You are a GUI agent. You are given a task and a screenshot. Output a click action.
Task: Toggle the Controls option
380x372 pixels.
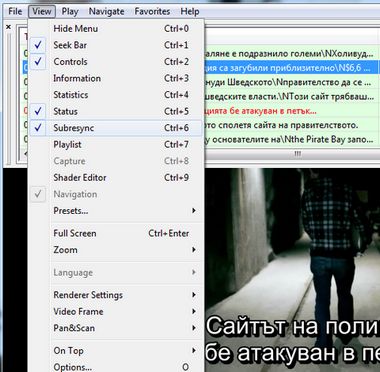[116, 62]
